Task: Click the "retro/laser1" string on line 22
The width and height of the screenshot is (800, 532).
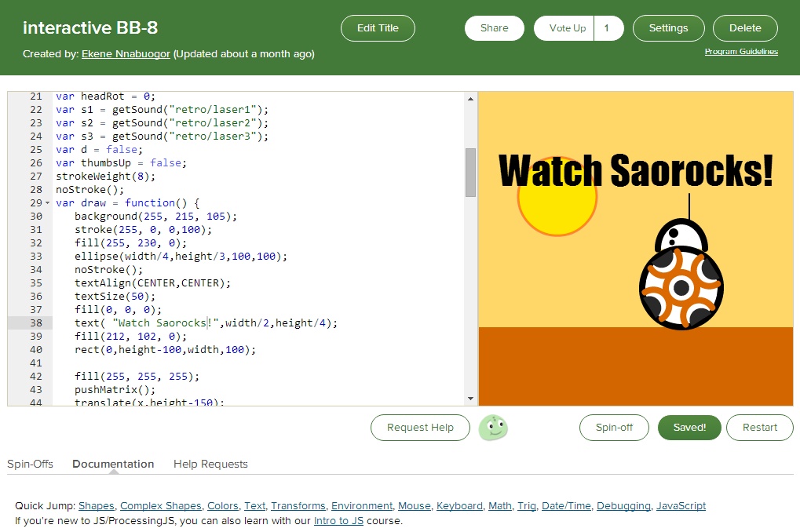Action: point(213,110)
